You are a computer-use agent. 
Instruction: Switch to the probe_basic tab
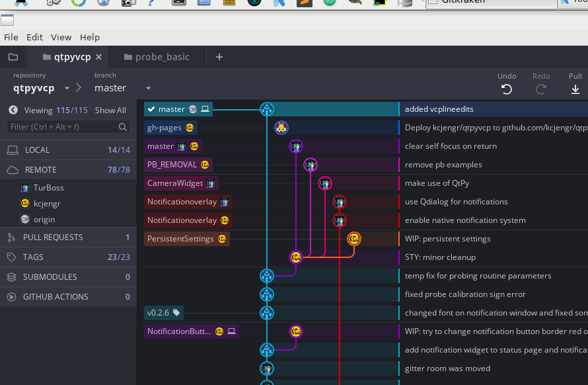pyautogui.click(x=157, y=57)
